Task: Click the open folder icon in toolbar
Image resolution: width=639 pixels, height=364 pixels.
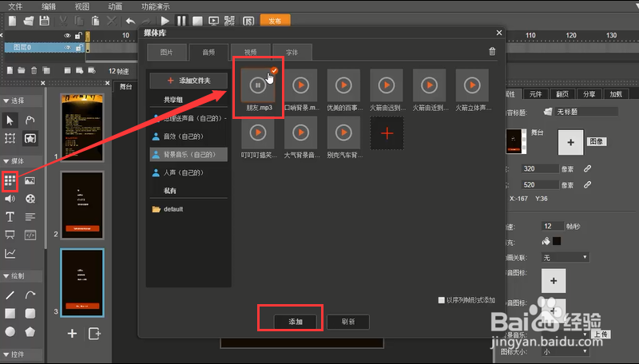Action: click(29, 21)
